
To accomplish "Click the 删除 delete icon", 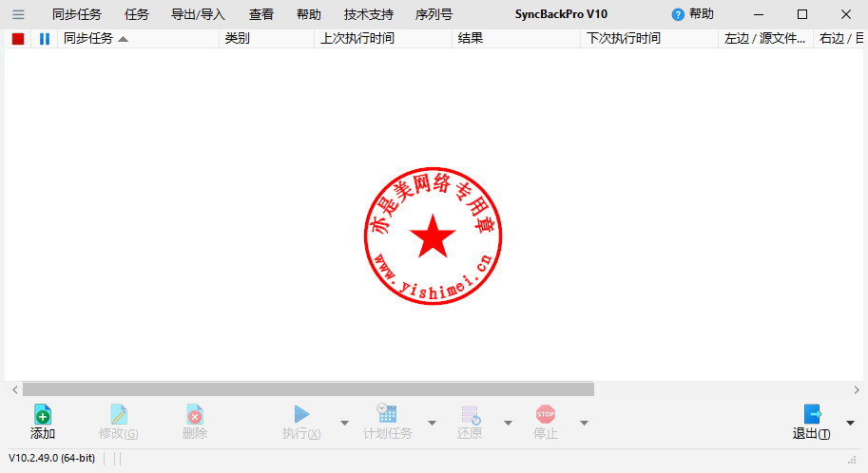I will point(194,414).
